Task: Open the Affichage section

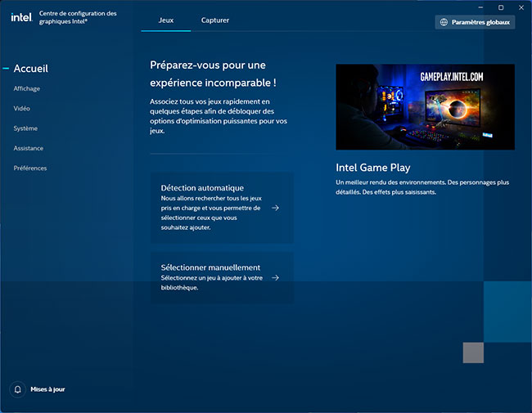Action: click(x=27, y=88)
